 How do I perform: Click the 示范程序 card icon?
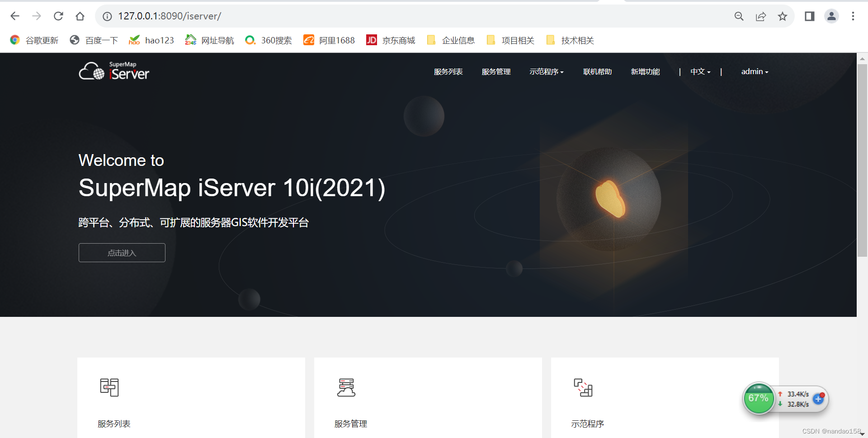click(583, 387)
